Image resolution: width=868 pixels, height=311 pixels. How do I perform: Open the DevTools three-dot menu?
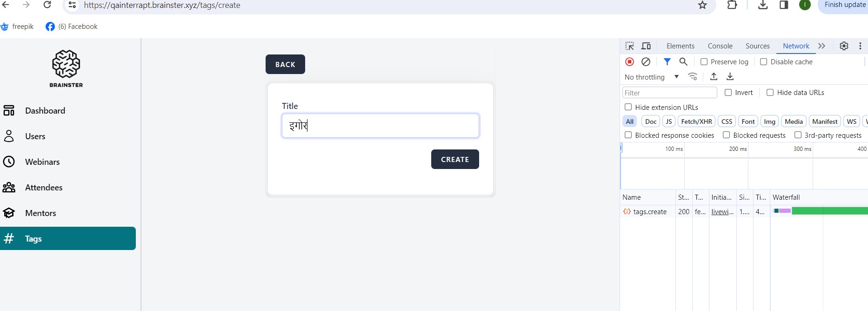point(860,46)
